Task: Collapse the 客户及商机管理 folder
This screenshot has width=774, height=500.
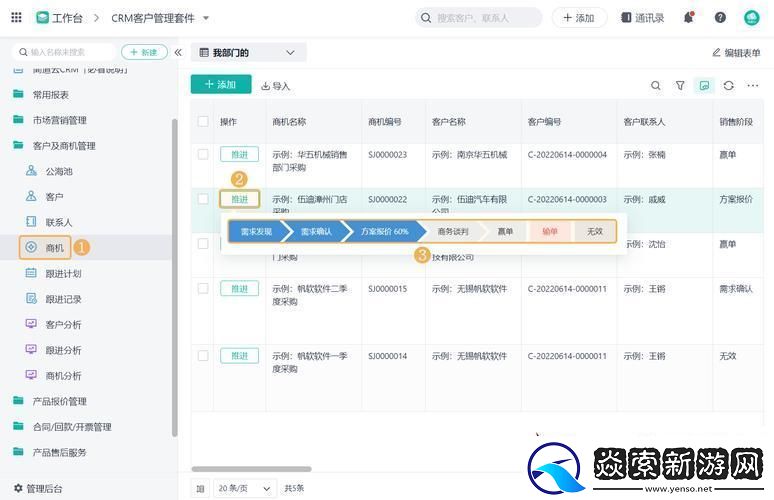Action: point(64,146)
